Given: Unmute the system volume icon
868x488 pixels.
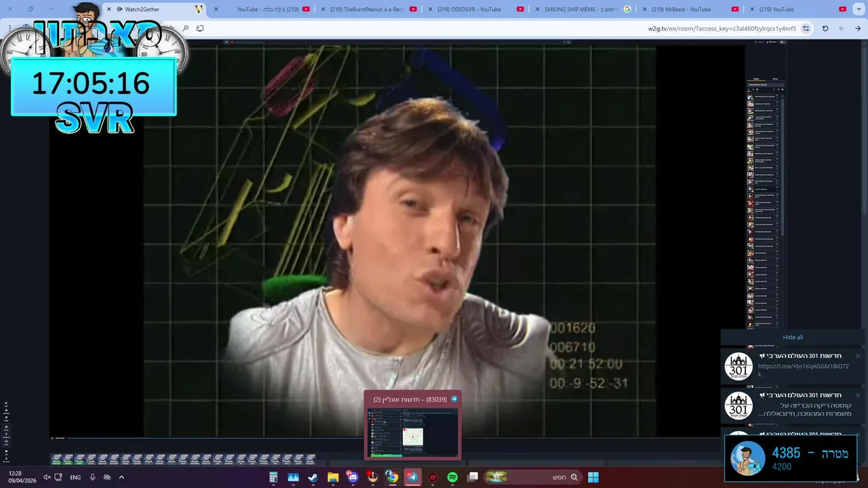Looking at the screenshot, I should pyautogui.click(x=47, y=477).
